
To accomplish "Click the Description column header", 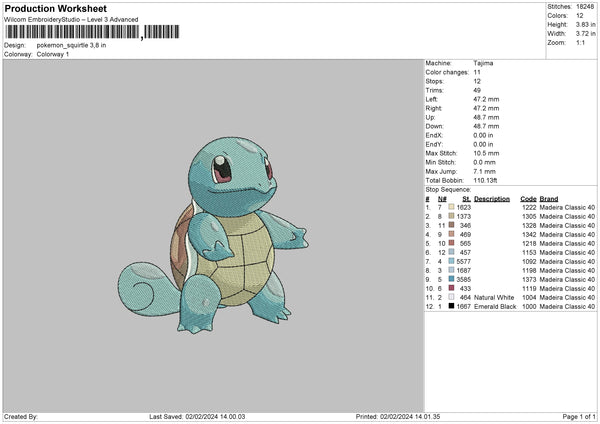I will (491, 198).
